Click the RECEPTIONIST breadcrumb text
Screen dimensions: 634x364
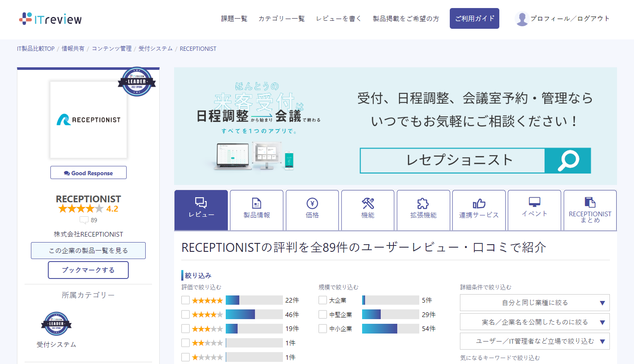[x=198, y=49]
